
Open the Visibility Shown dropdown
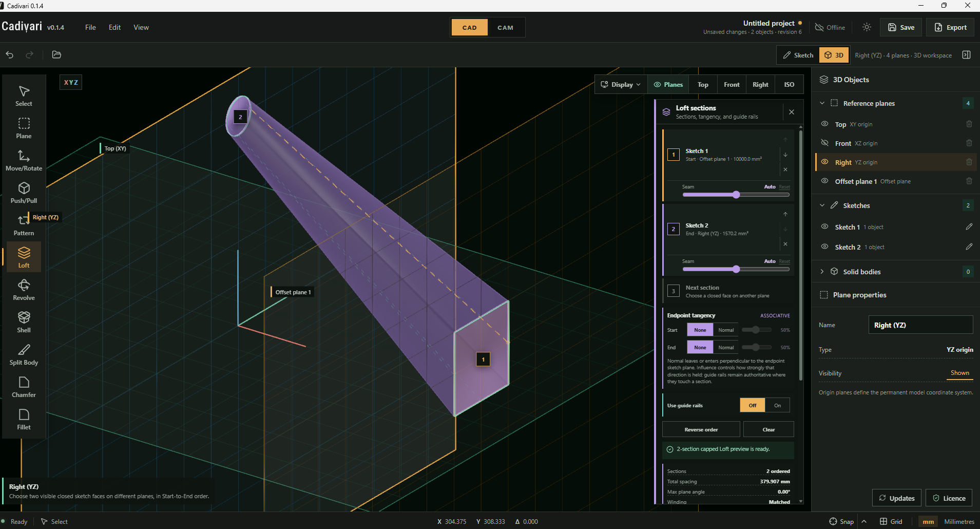(x=959, y=373)
